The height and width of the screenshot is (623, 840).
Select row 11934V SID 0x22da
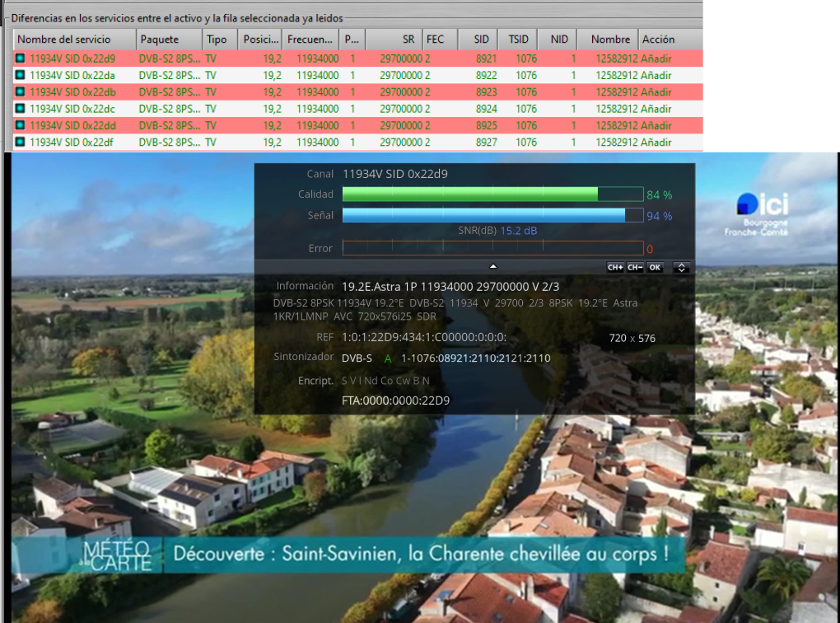pyautogui.click(x=358, y=75)
